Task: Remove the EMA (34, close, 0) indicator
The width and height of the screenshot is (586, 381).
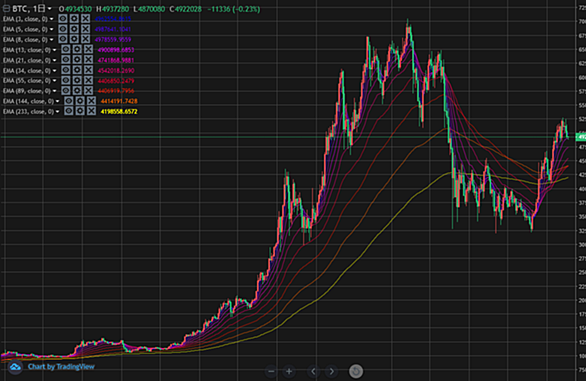Action: (89, 70)
